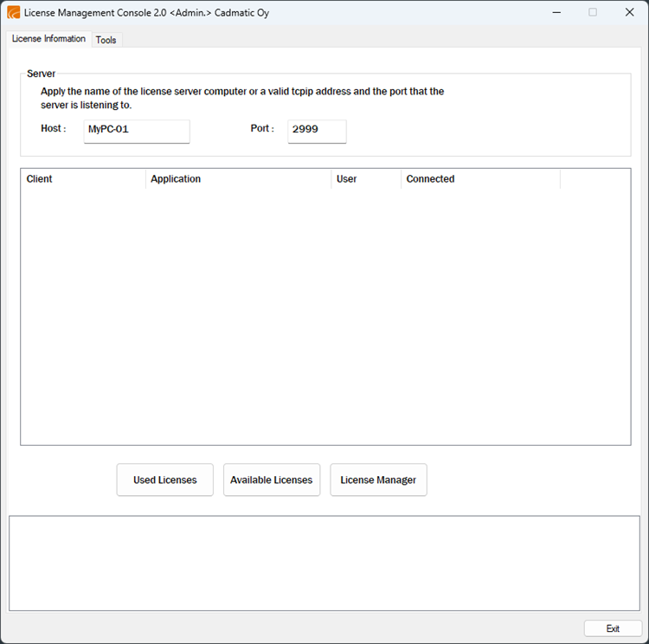
Task: Click the Connected column header
Action: [x=480, y=179]
